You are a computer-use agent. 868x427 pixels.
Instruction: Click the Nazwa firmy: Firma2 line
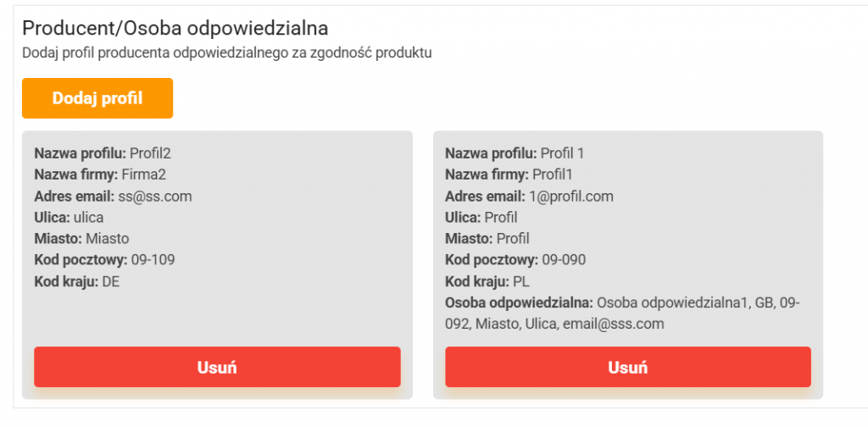(99, 175)
